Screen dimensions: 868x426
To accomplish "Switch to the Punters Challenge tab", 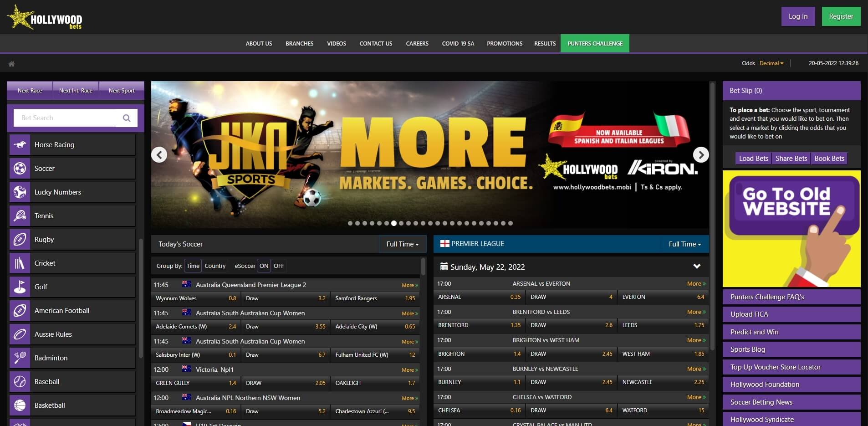I will [595, 43].
